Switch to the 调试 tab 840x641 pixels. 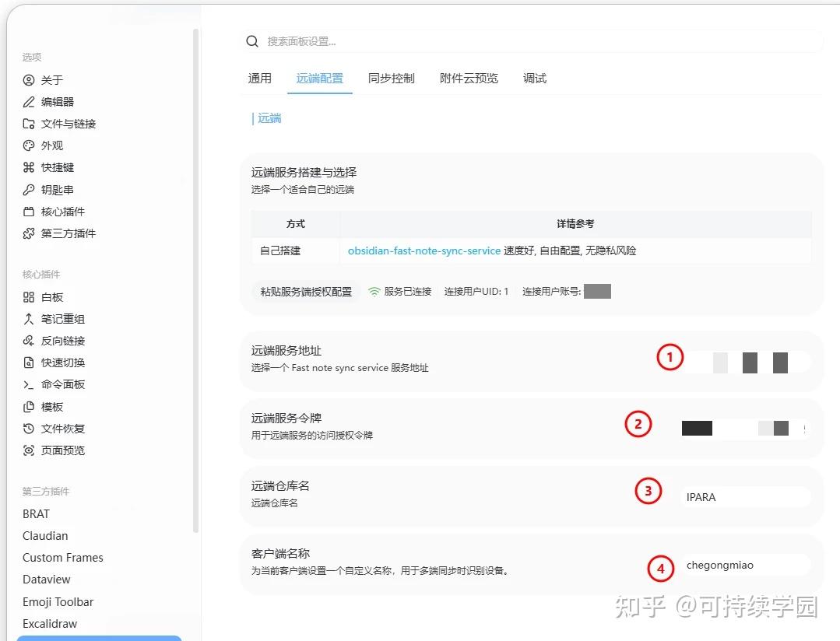click(x=535, y=79)
